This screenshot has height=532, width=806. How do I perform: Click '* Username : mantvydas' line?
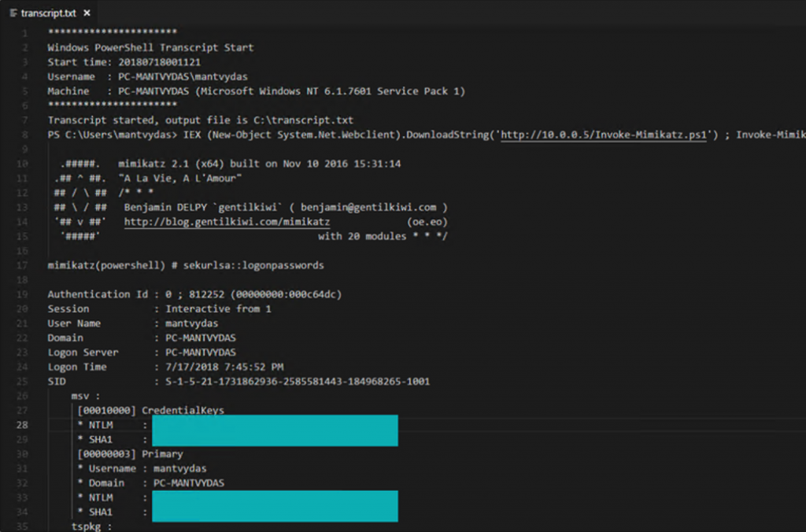pos(142,469)
